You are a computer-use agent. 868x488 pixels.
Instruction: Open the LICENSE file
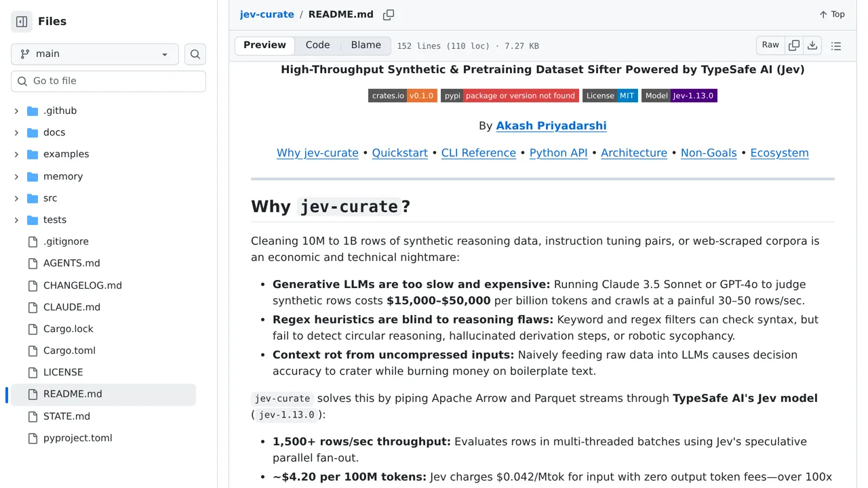tap(63, 373)
